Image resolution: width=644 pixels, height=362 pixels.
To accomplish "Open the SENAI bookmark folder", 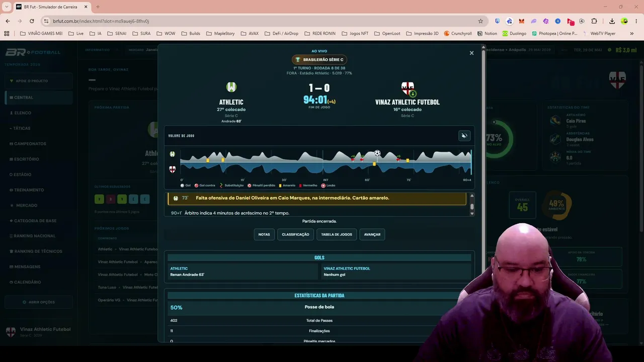I will (117, 34).
